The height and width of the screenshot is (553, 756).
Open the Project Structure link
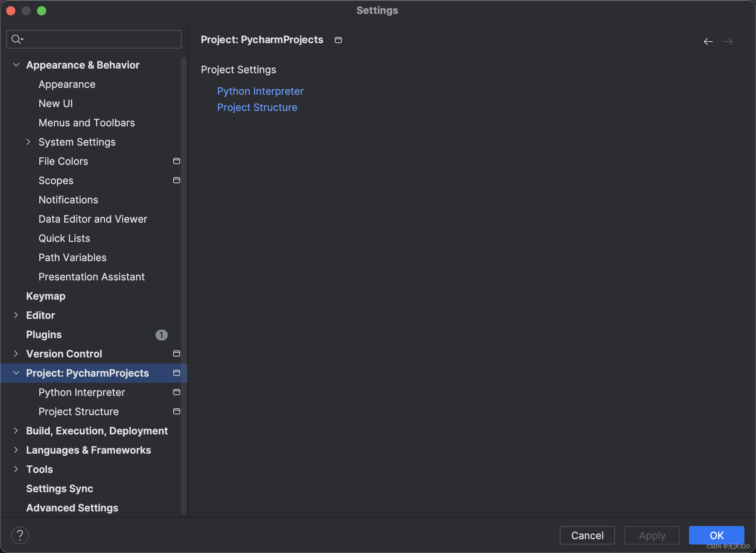click(x=257, y=107)
